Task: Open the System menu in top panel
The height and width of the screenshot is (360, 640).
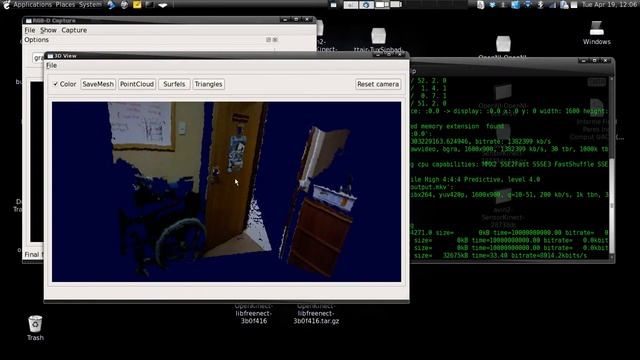Action: pyautogui.click(x=90, y=5)
